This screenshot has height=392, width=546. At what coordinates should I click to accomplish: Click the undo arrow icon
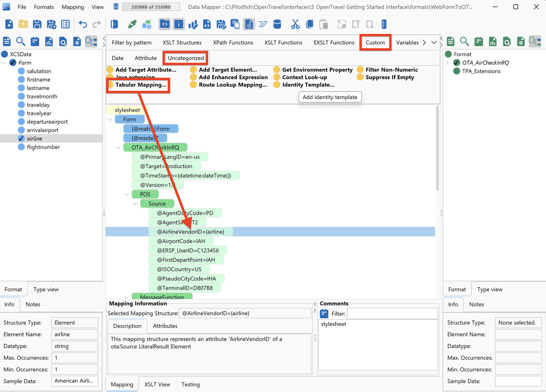pyautogui.click(x=83, y=24)
